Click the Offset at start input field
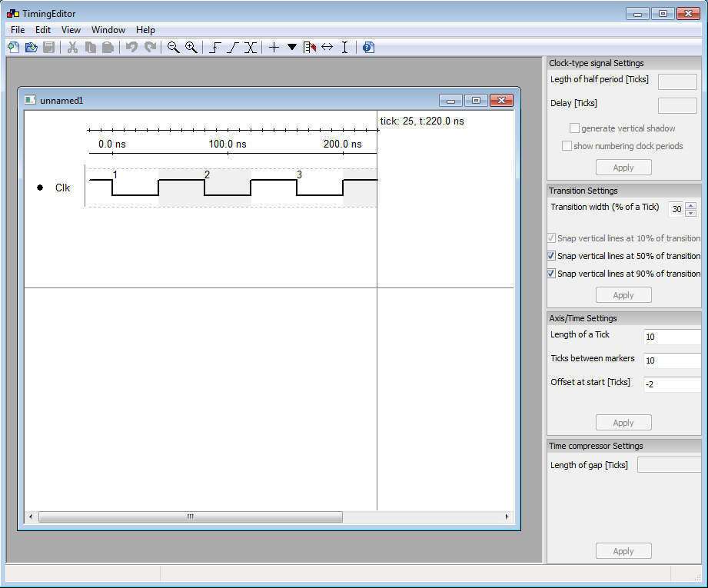 [x=671, y=384]
